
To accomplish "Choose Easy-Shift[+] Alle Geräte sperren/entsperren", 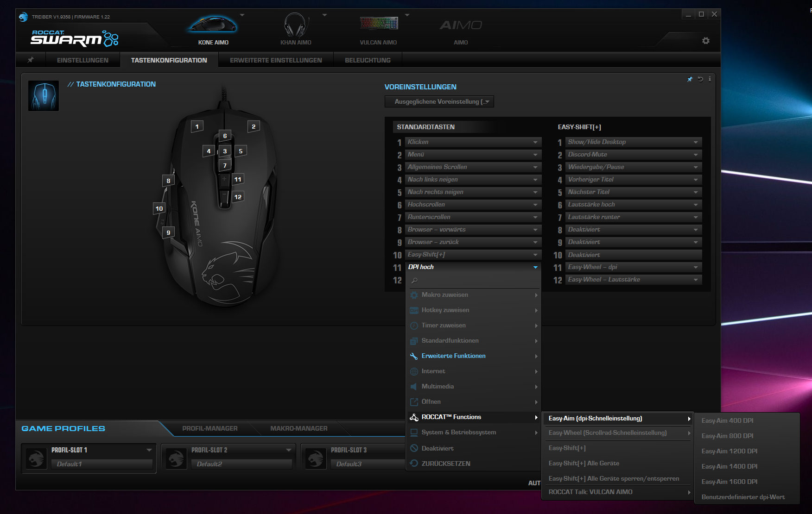I will [x=618, y=479].
